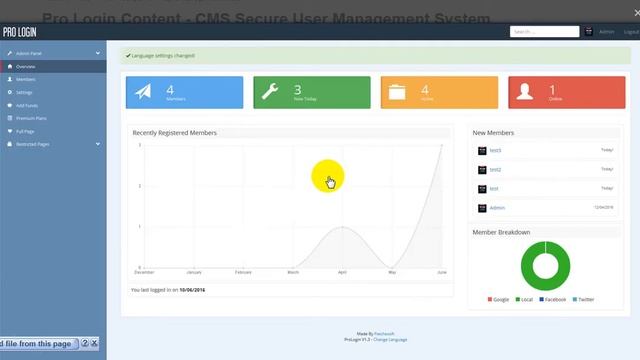Open the test2 member profile link
The width and height of the screenshot is (640, 360).
(x=495, y=170)
